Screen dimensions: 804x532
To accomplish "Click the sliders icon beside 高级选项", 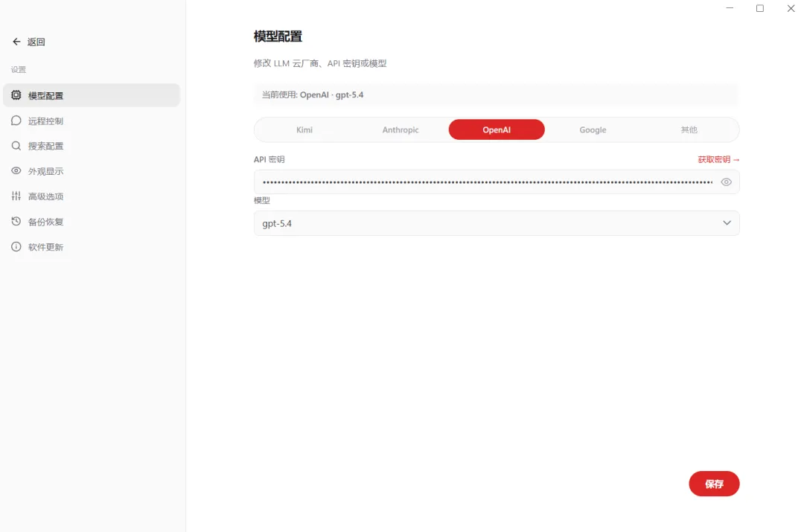I will (x=16, y=196).
